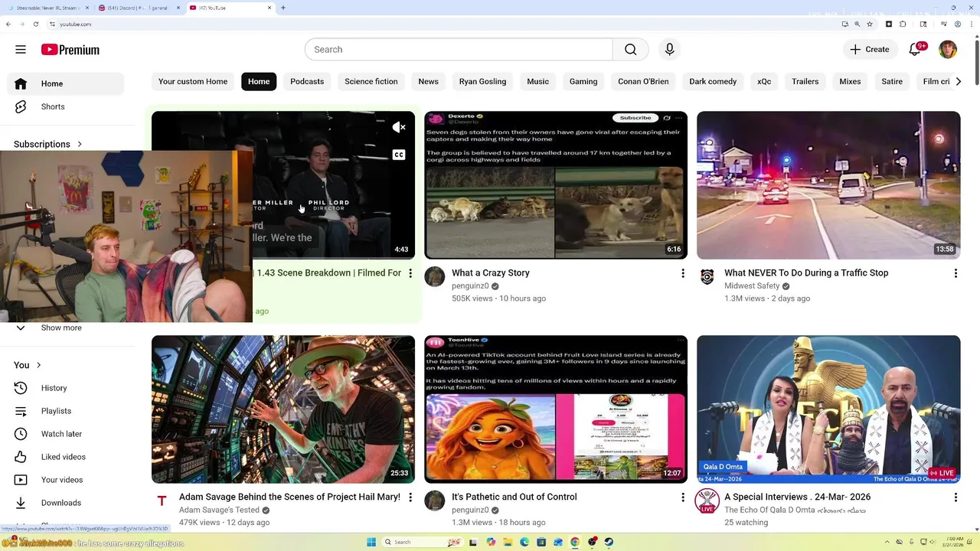Open Midwest Safety channel name
This screenshot has width=980, height=551.
coord(752,286)
